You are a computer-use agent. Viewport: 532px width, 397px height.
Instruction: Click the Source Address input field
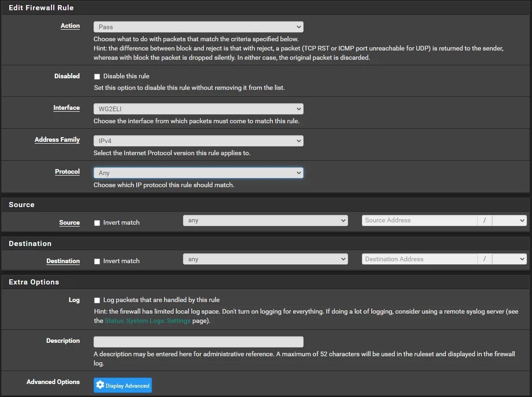pos(420,221)
